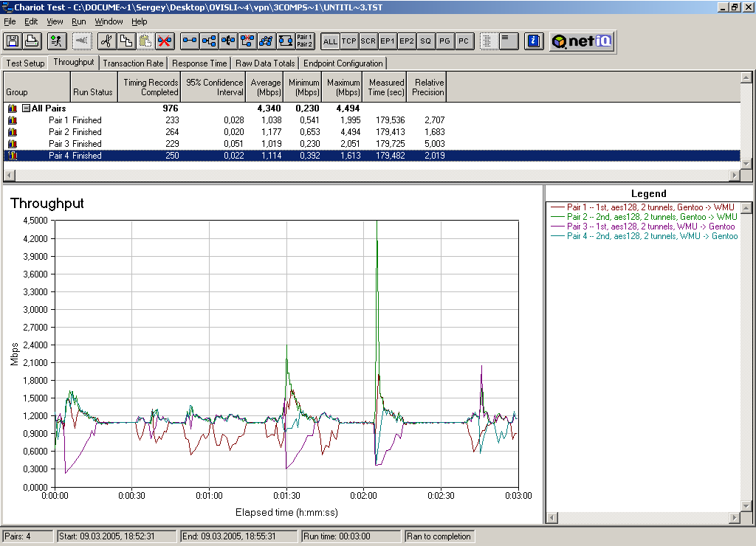Click the Copy toolbar icon
Viewport: 756px width, 546px height.
tap(126, 41)
